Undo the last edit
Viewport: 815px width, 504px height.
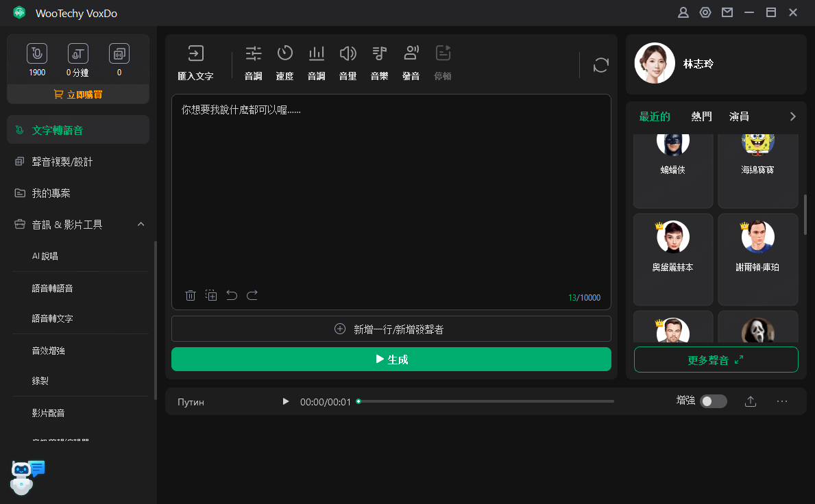pos(232,295)
